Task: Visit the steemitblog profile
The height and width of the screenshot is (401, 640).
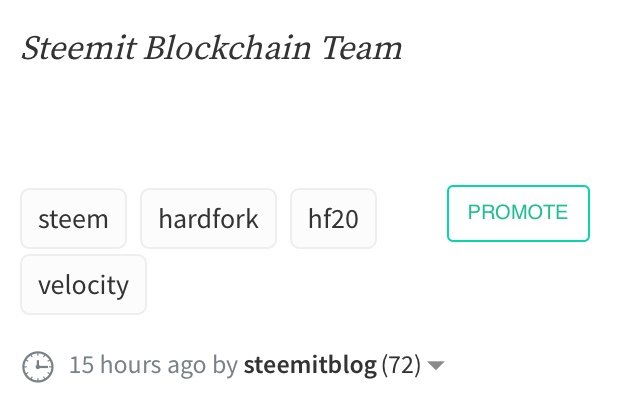Action: (310, 366)
